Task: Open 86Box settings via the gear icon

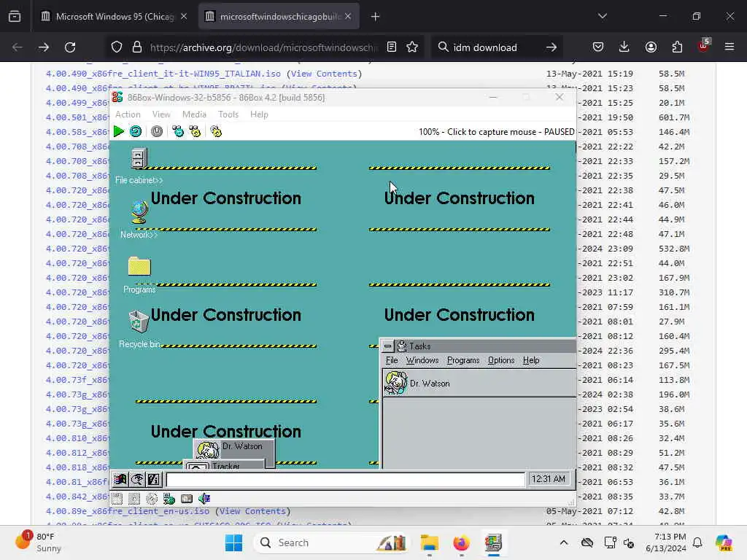Action: 216,131
